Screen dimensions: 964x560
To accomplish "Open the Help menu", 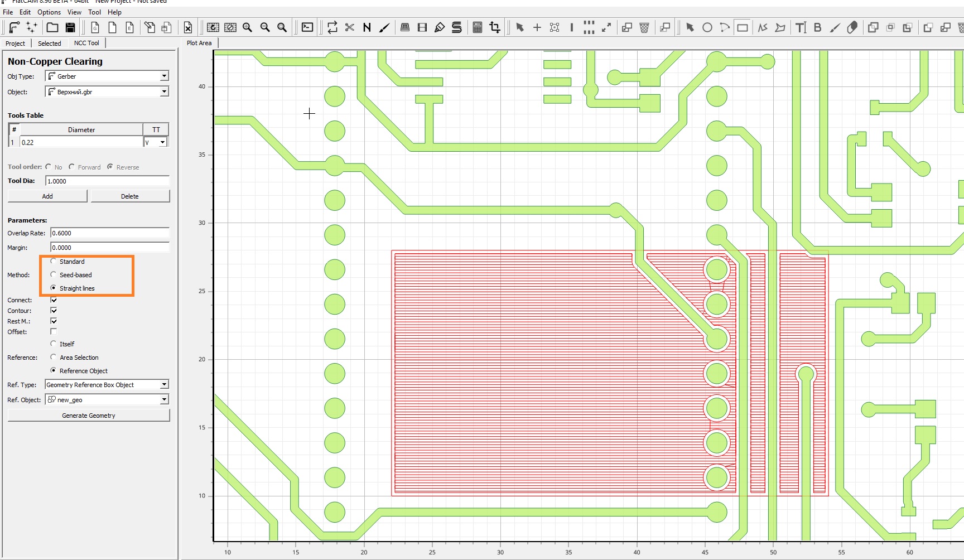I will tap(114, 12).
